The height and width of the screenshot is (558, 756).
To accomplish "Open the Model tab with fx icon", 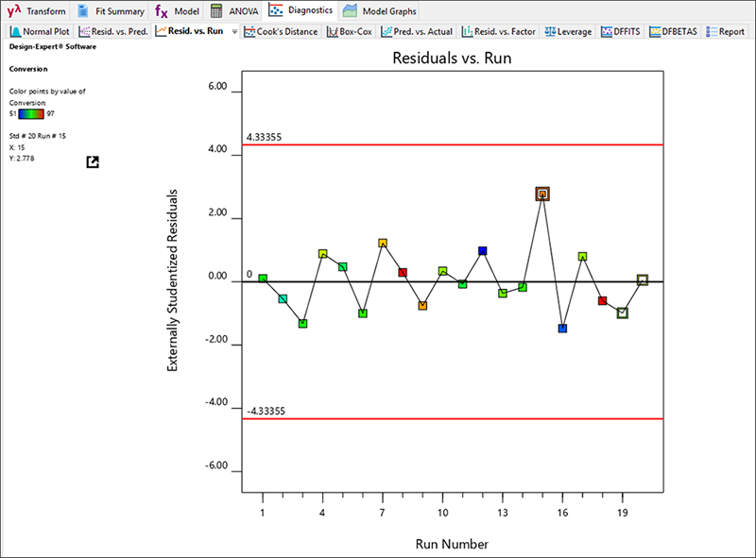I will pyautogui.click(x=176, y=11).
